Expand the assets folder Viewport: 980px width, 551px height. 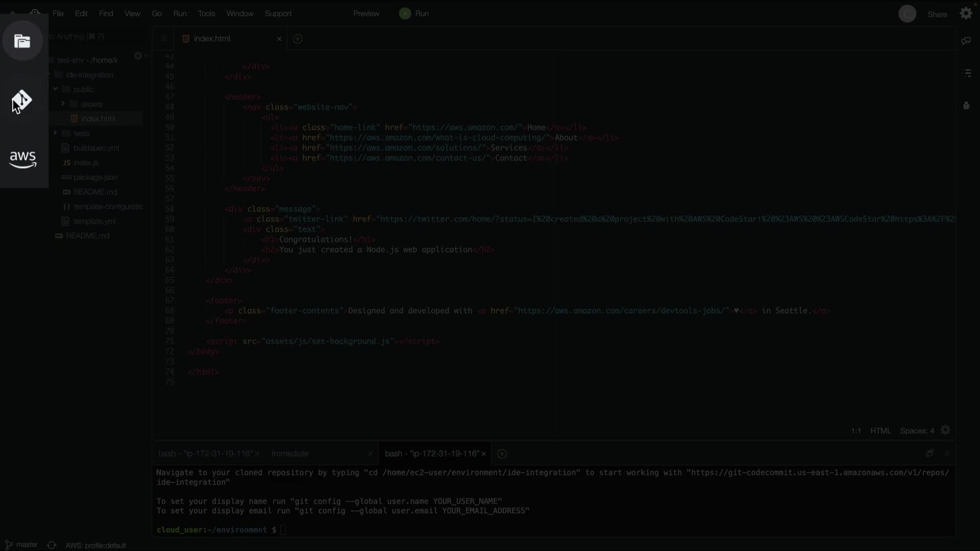click(63, 104)
